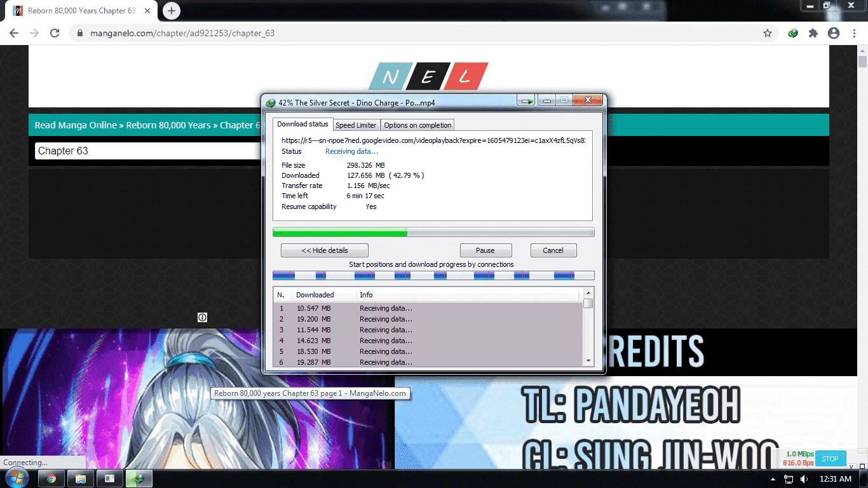Open the Chapter 63 dropdown
Screen dimensions: 868x488
(x=147, y=151)
